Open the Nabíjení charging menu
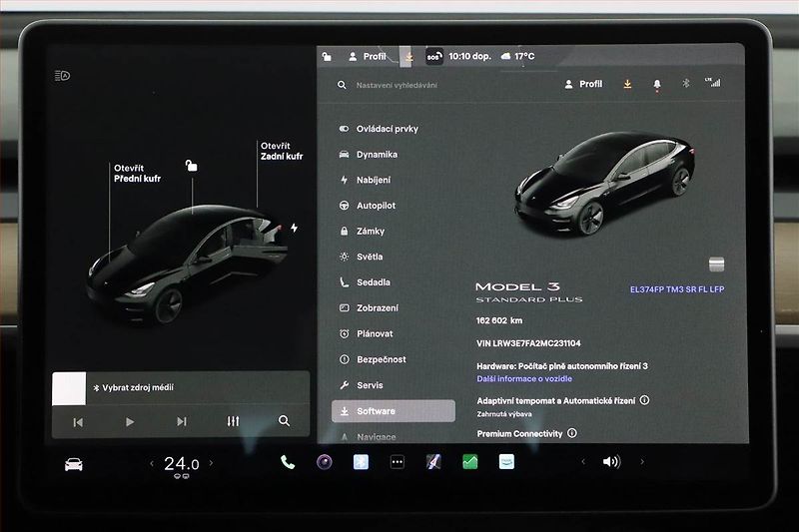This screenshot has height=532, width=799. point(366,180)
